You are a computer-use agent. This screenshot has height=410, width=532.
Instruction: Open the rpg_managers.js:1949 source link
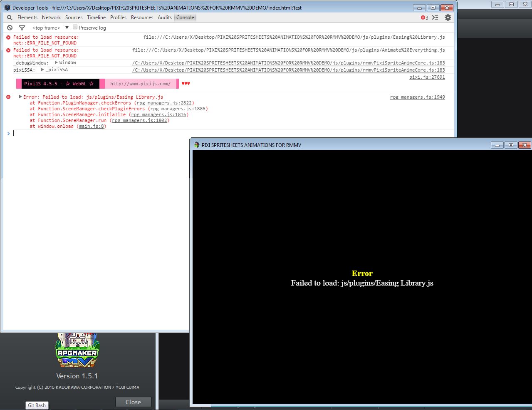coord(418,97)
